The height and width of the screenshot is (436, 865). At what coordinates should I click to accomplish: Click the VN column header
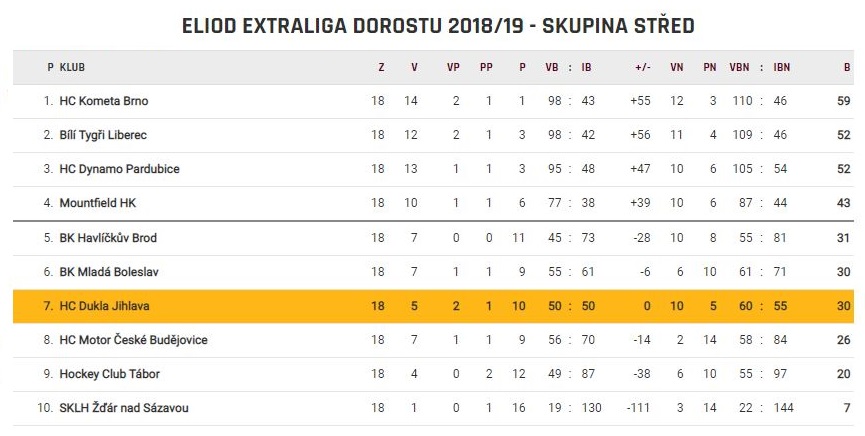(x=677, y=67)
